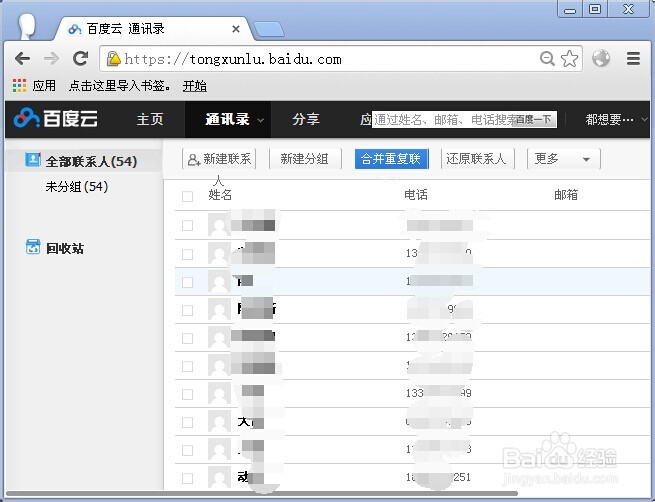This screenshot has width=655, height=502.
Task: Click the 点击这里导入书签。 text
Action: pyautogui.click(x=120, y=86)
